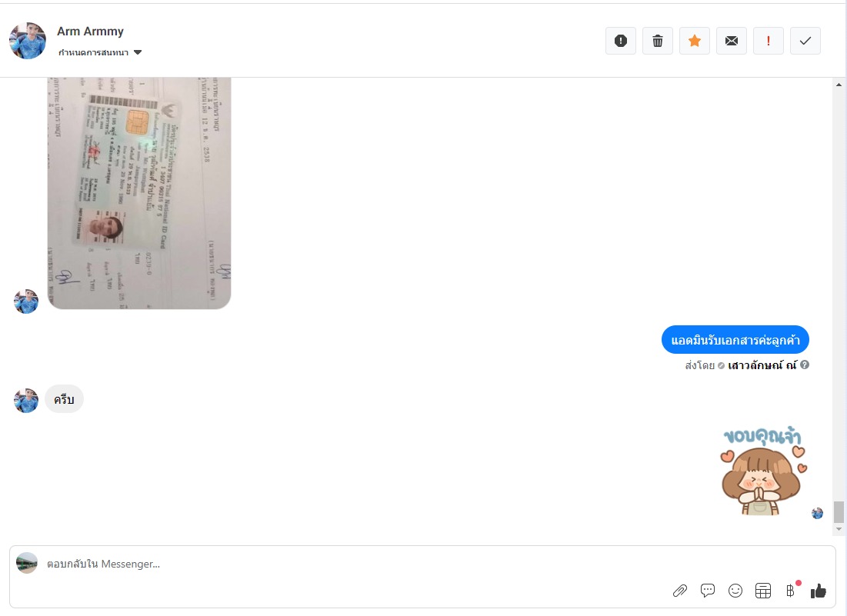Click the spam report exclamation icon
This screenshot has width=847, height=616.
click(x=621, y=41)
